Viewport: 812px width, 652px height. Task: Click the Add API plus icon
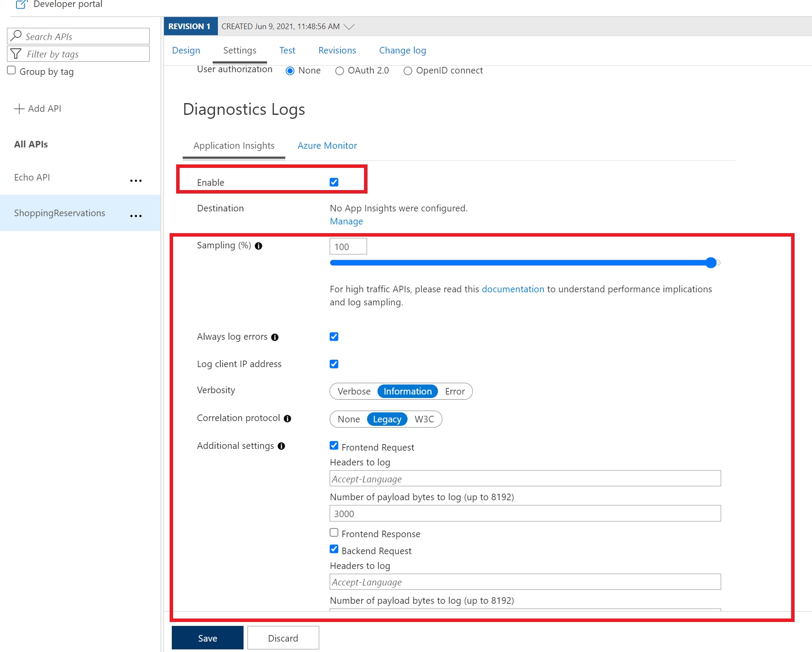tap(19, 109)
